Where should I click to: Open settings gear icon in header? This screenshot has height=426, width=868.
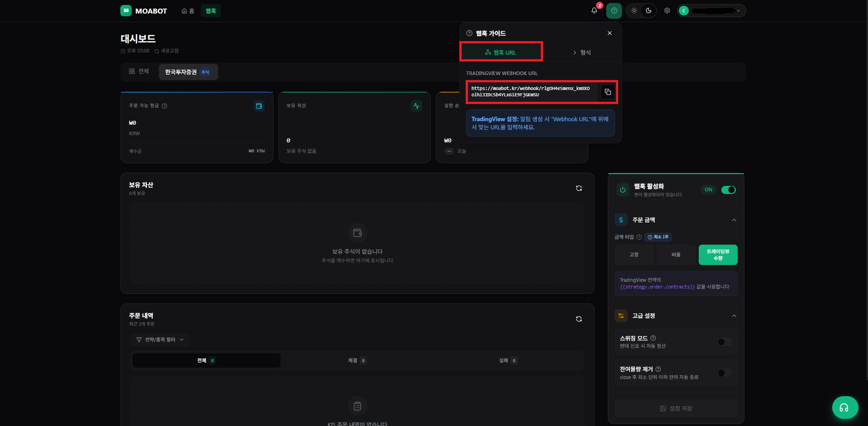[667, 10]
